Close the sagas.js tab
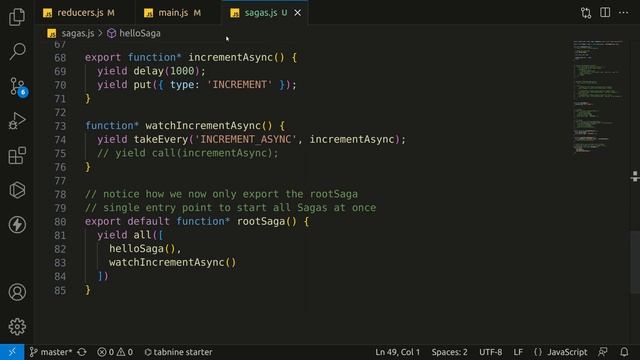Viewport: 640px width, 360px height. pyautogui.click(x=298, y=13)
